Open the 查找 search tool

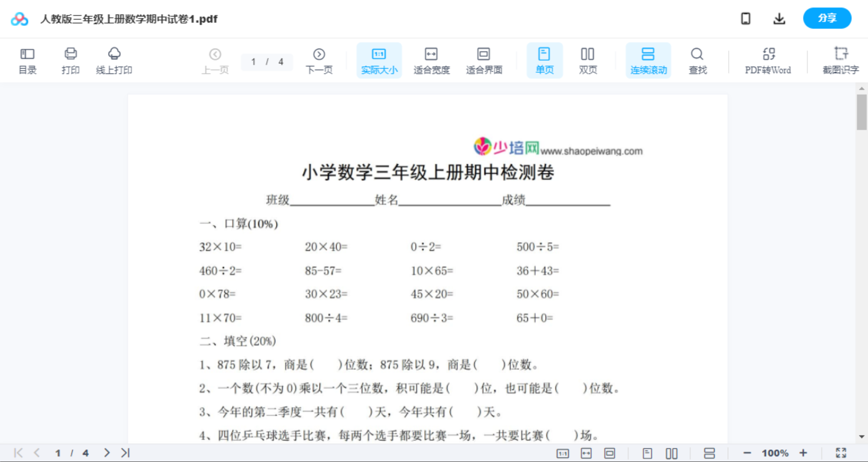point(698,60)
